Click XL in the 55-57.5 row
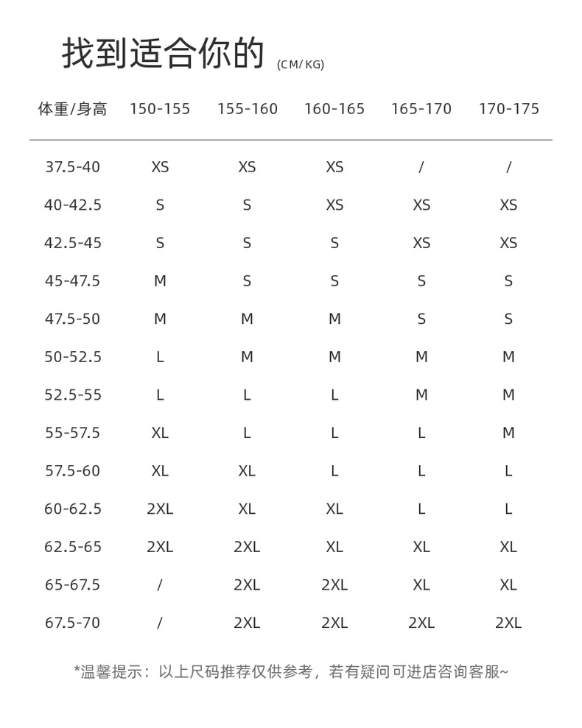Viewport: 582px width, 728px height. [x=160, y=433]
